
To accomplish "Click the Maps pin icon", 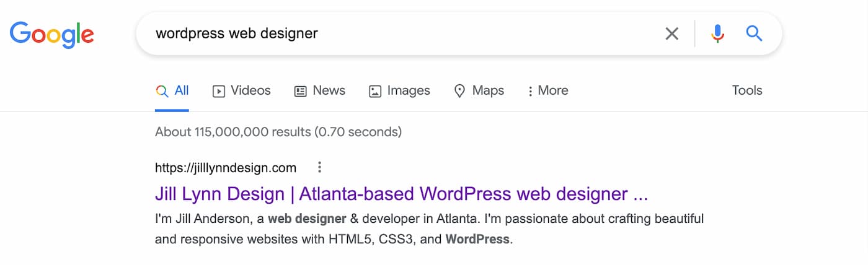I will 459,92.
